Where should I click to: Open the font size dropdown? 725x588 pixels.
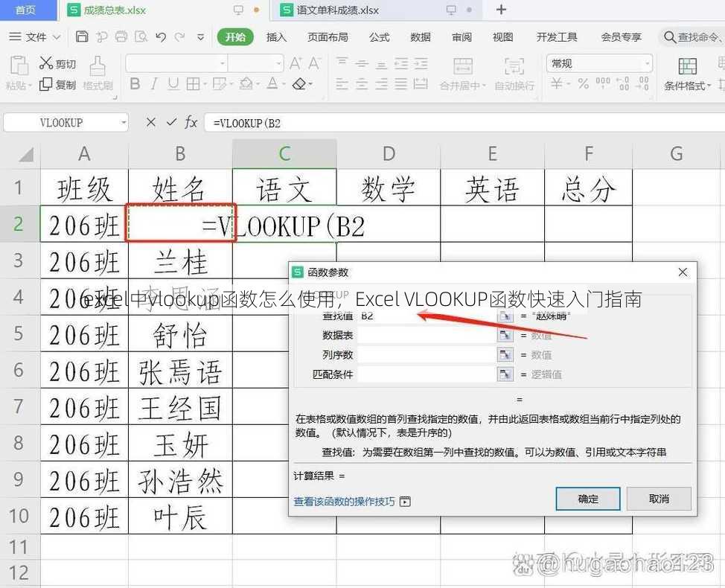tap(279, 63)
